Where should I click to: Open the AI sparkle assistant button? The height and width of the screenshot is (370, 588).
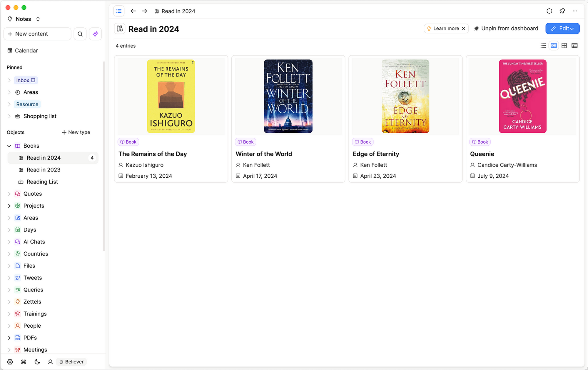tap(95, 34)
